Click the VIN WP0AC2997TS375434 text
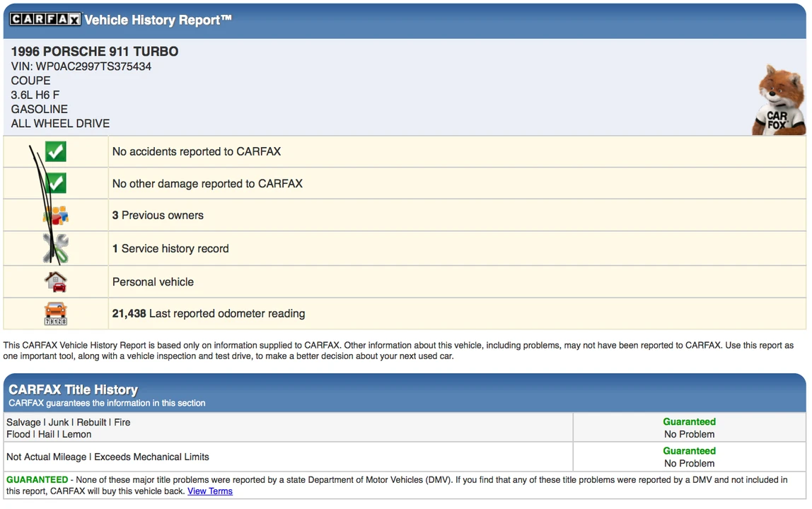Viewport: 812px width, 509px height. 81,66
